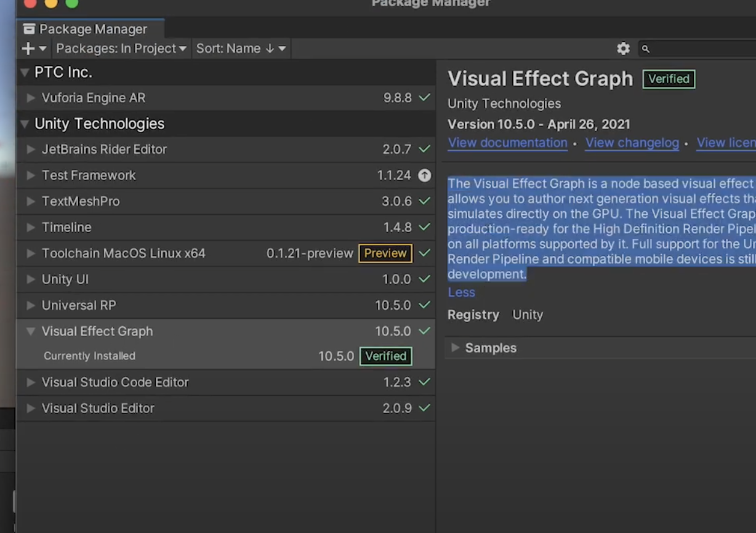
Task: Click the JetBrains Rider Editor installed checkmark
Action: 425,149
